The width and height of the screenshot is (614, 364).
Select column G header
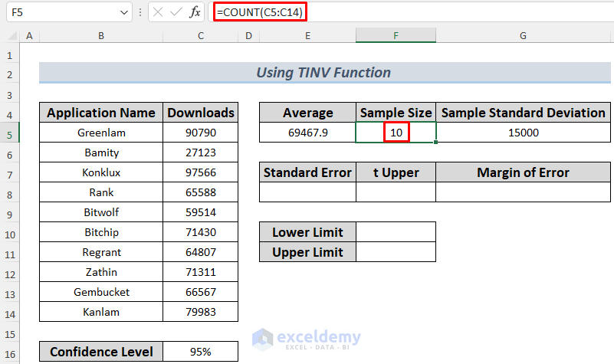(523, 36)
